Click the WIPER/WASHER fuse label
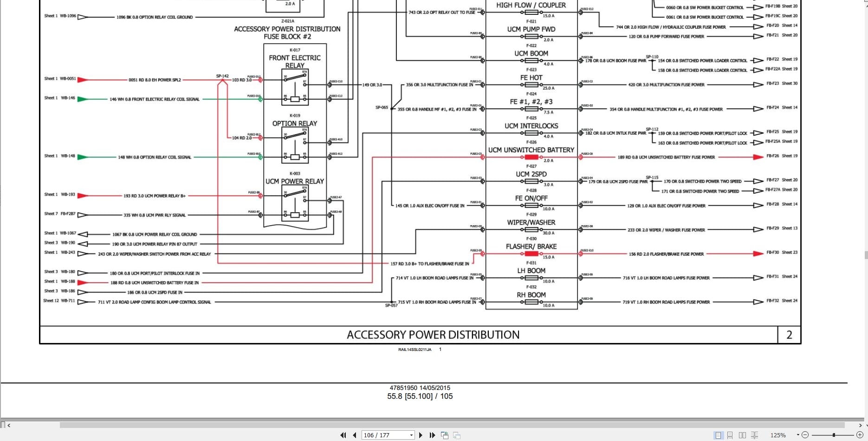 (531, 222)
